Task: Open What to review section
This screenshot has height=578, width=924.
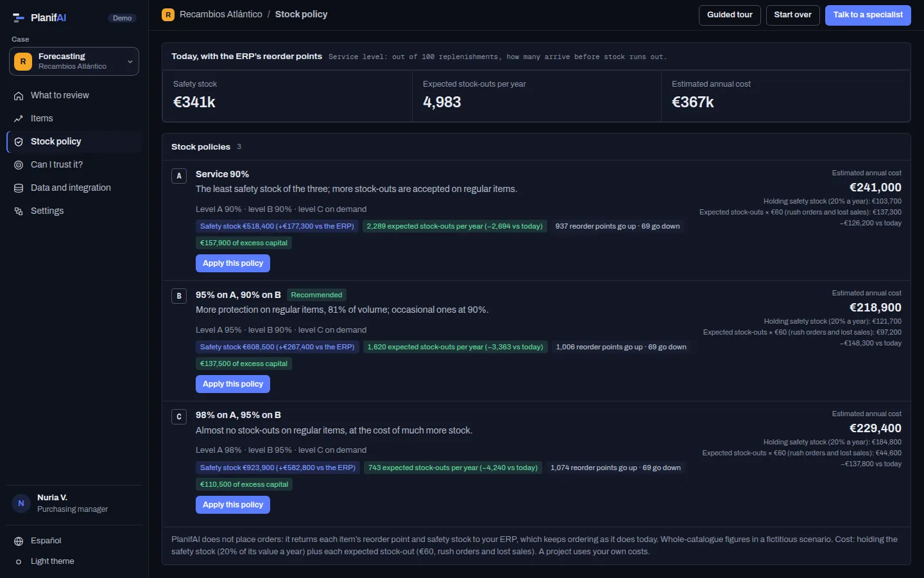Action: tap(74, 95)
